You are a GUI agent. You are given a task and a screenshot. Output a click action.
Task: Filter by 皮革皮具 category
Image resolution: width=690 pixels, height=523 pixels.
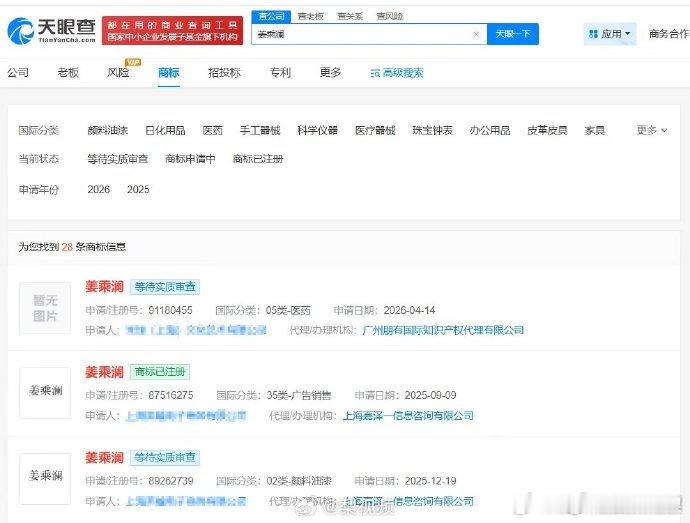(547, 130)
